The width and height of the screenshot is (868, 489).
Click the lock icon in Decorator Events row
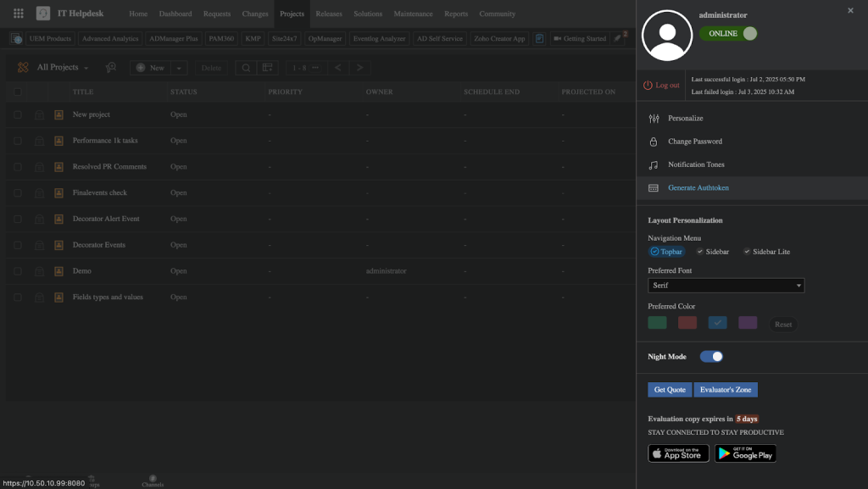[39, 245]
